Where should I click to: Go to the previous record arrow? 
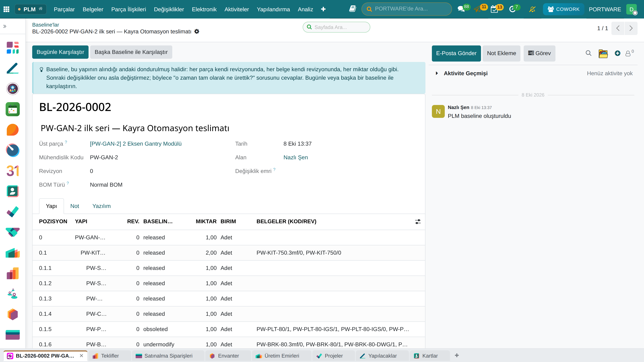[x=618, y=28]
